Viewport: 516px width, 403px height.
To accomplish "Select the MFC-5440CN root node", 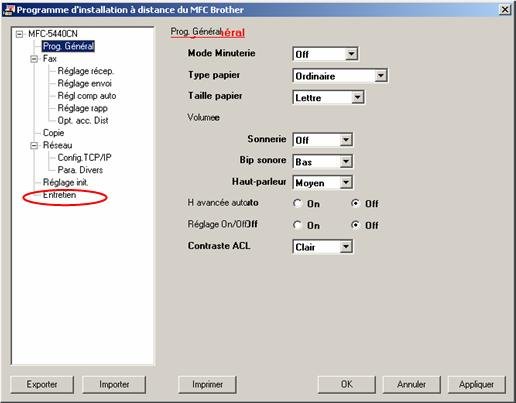I will click(53, 34).
